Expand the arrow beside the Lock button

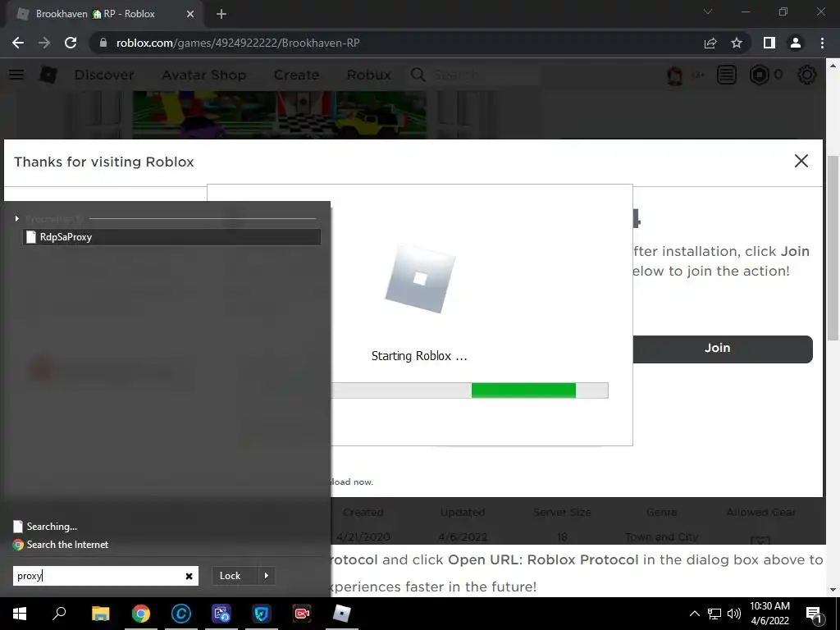[x=267, y=576]
